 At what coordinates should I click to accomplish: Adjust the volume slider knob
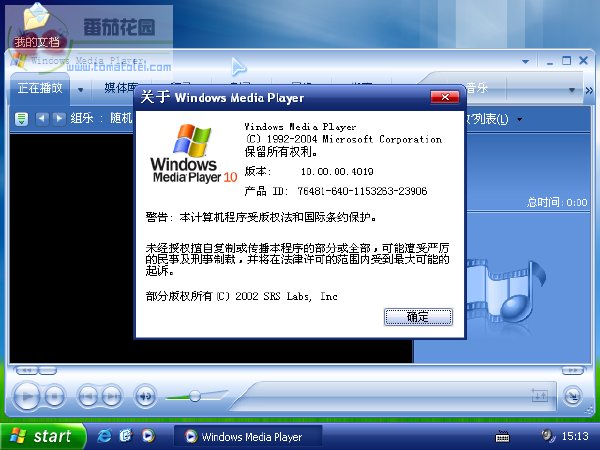[195, 396]
